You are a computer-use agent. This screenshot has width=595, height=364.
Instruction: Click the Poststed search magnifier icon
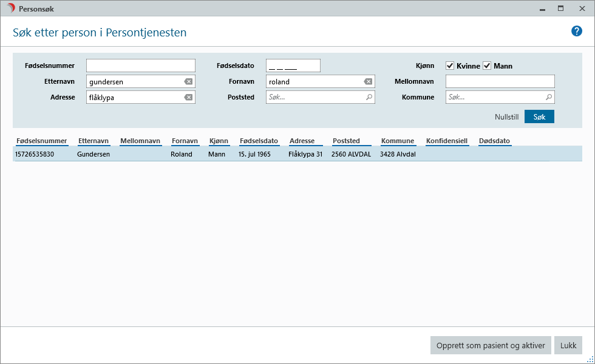click(369, 97)
